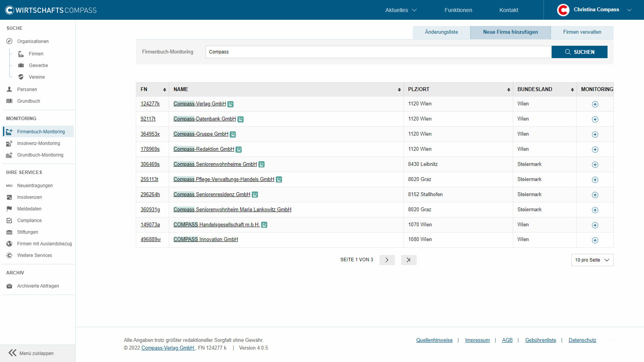Open the Datenschutz footer link
Viewport: 644px width, 362px height.
pyautogui.click(x=582, y=340)
